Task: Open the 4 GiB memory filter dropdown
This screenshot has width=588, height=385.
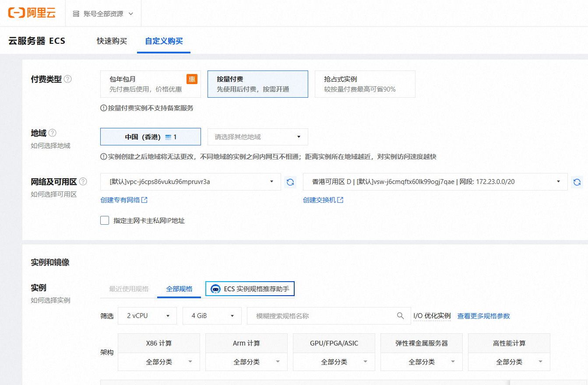Action: pos(212,316)
